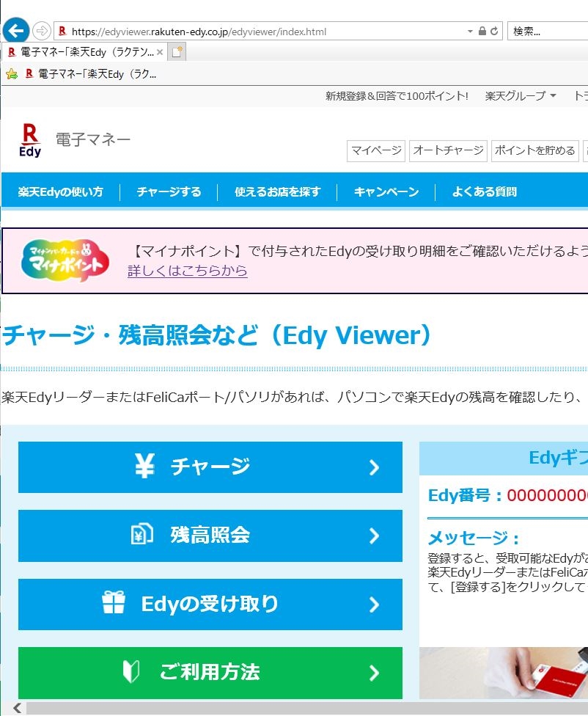Open 楽天Edyの使い方 menu item

[61, 191]
